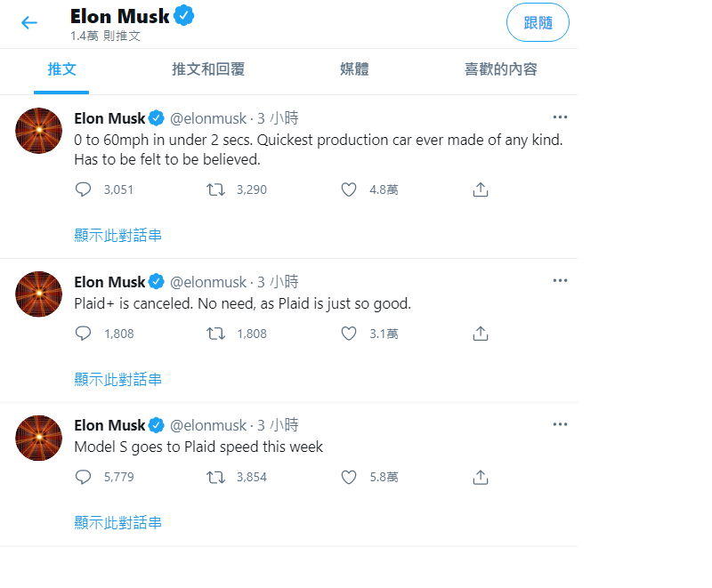Open more options on 'Model S goes' tweet
The height and width of the screenshot is (588, 712).
560,424
